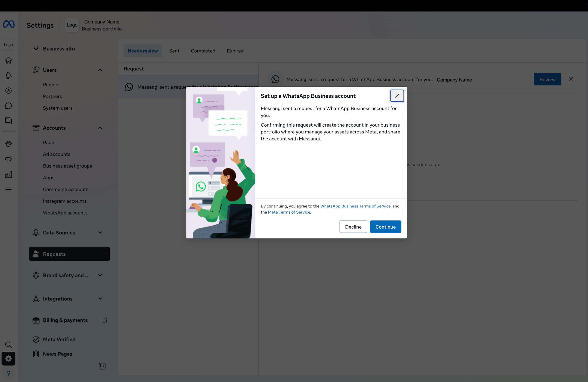Open the notifications bell icon
This screenshot has height=382, width=588.
coord(8,76)
